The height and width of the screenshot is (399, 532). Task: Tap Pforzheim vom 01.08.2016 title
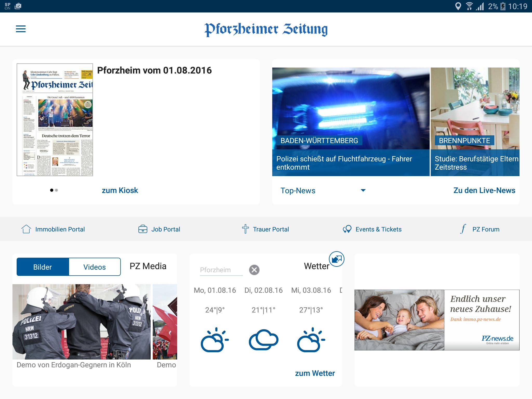154,70
